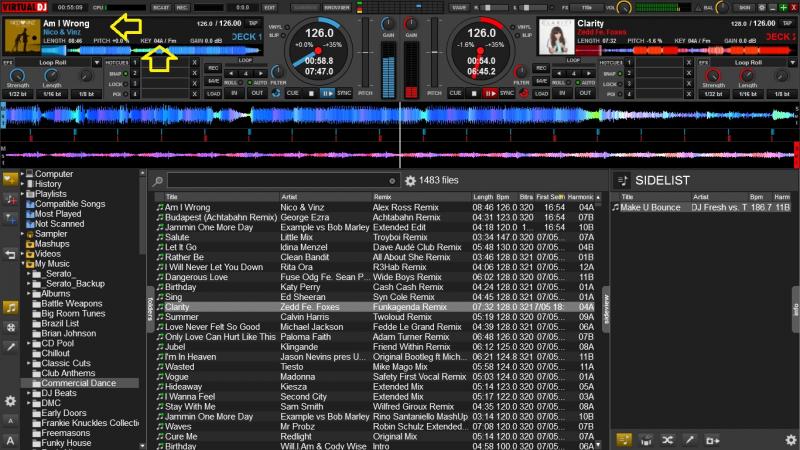The width and height of the screenshot is (800, 450).
Task: Click the magnifier search icon
Action: [x=158, y=181]
